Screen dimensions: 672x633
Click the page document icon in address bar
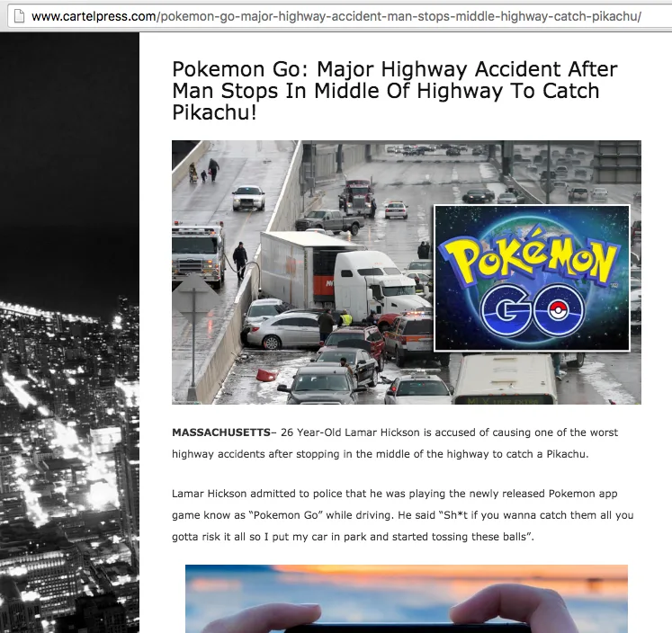click(x=19, y=16)
